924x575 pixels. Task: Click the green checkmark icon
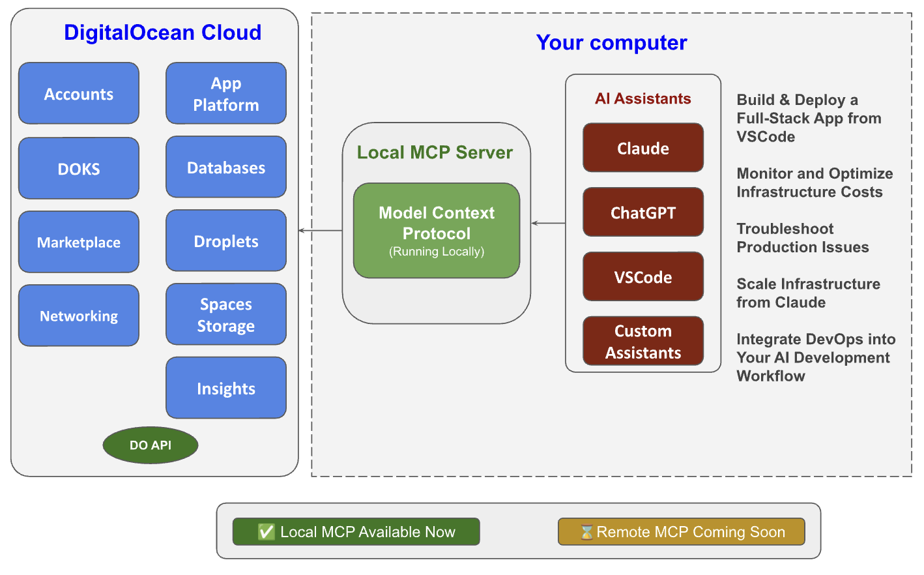[x=266, y=532]
